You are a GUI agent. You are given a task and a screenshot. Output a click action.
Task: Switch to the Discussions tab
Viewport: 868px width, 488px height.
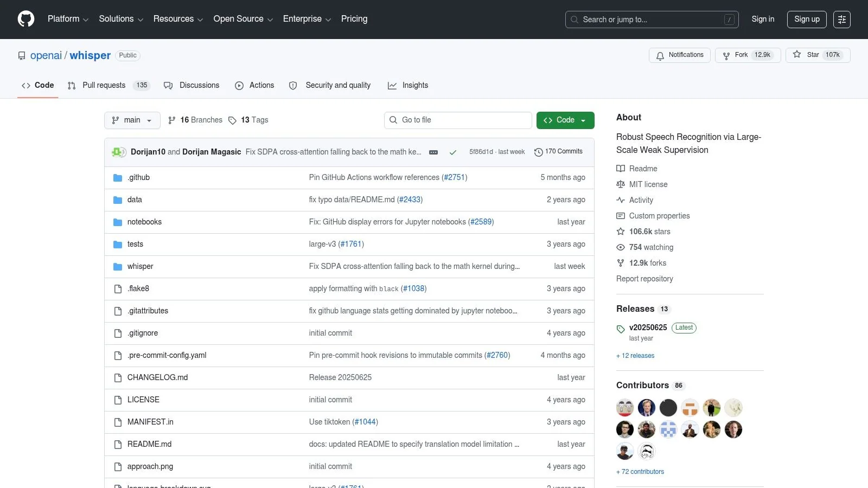point(192,85)
